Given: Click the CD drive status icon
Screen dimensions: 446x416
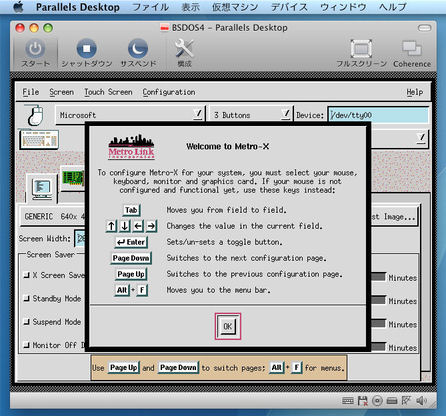Looking at the screenshot, I should point(377,401).
